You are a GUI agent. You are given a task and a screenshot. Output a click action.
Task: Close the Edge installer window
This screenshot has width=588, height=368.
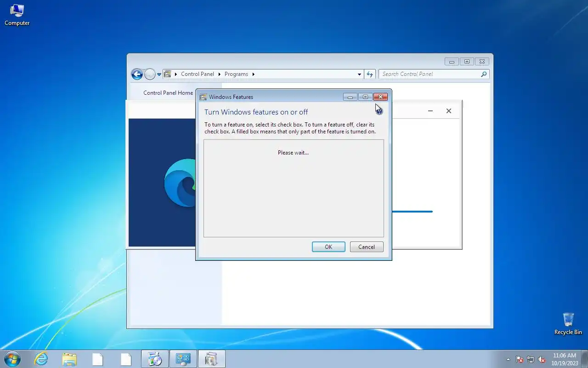449,111
